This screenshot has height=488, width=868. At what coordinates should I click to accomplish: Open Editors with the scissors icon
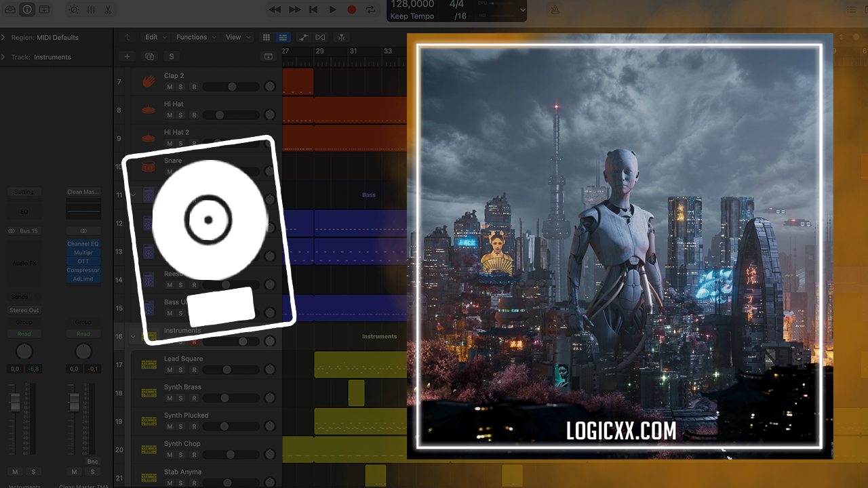pyautogui.click(x=108, y=9)
